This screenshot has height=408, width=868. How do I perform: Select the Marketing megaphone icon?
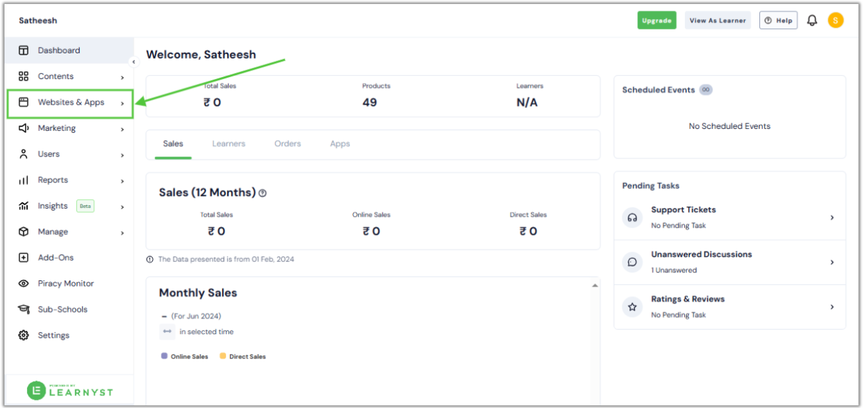[x=24, y=128]
